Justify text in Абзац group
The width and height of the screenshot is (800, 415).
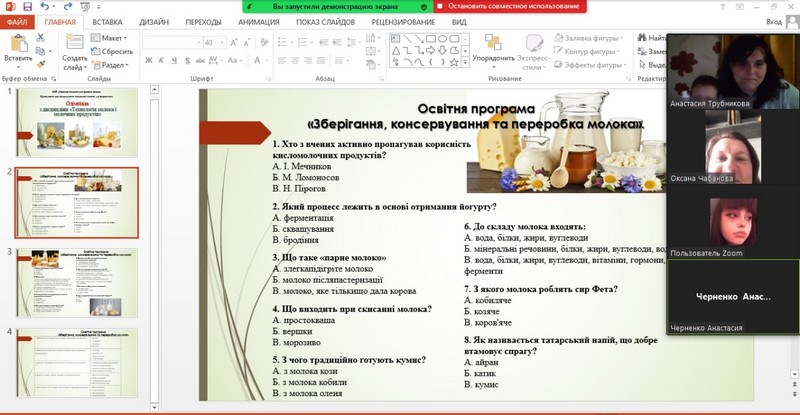point(320,60)
